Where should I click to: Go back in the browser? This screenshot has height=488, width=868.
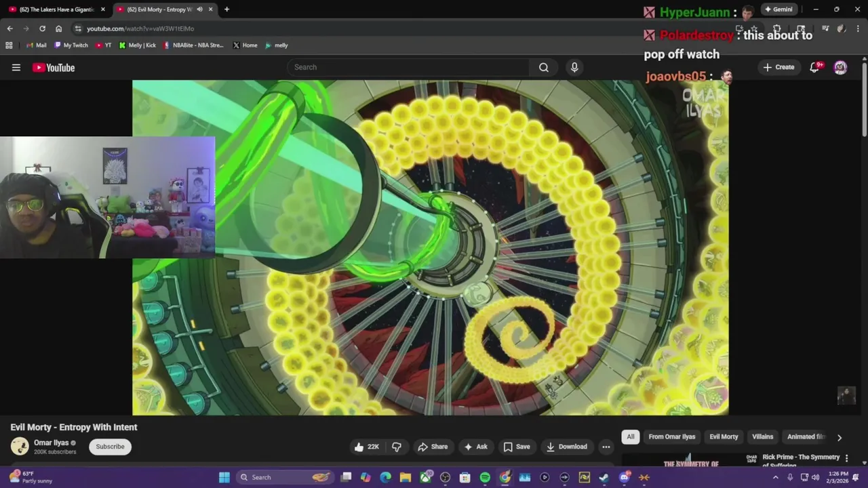point(9,28)
